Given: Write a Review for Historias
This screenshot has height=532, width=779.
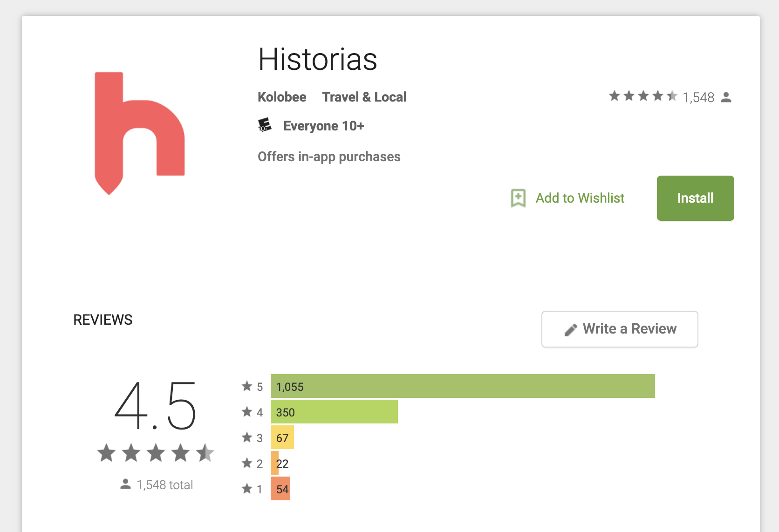Looking at the screenshot, I should tap(620, 329).
